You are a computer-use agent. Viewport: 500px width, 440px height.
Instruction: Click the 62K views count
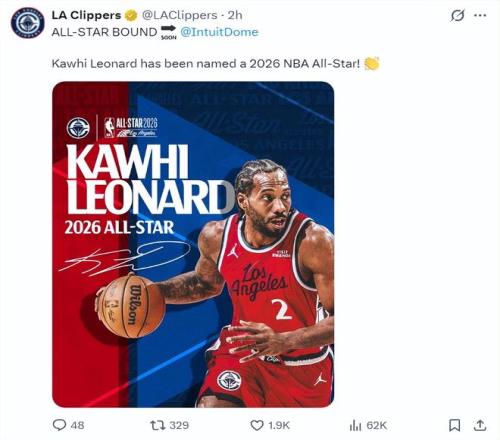point(377,425)
